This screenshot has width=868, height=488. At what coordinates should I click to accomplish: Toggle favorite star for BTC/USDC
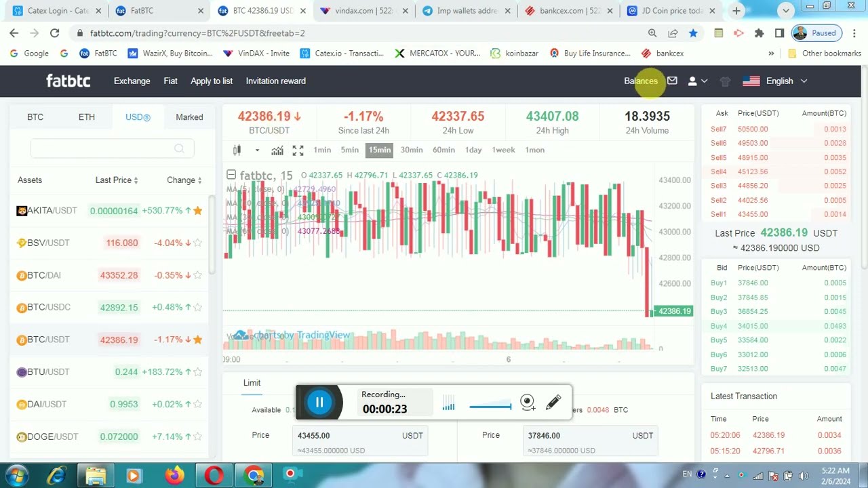tap(197, 307)
